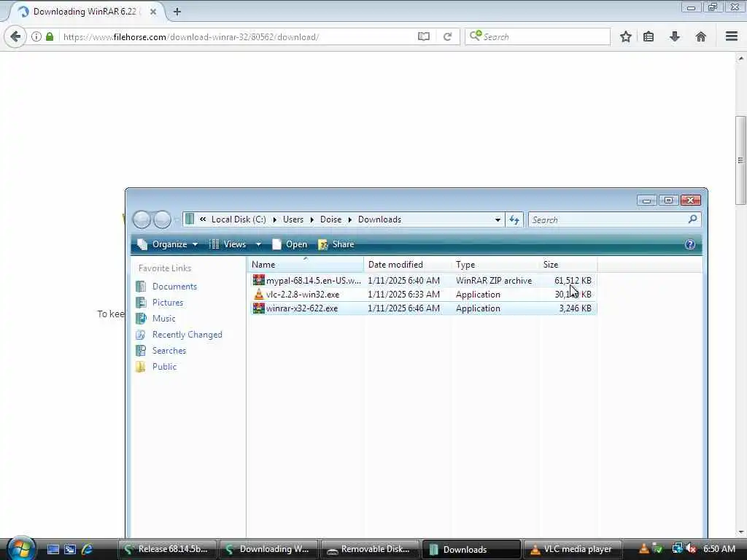Bookmark this page with the star

coord(625,36)
